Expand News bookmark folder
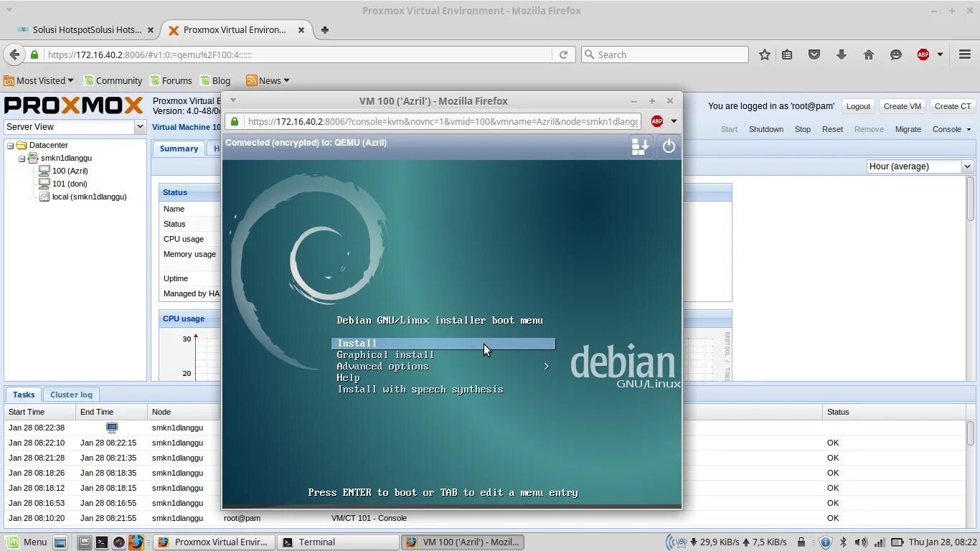This screenshot has height=551, width=980. click(268, 80)
